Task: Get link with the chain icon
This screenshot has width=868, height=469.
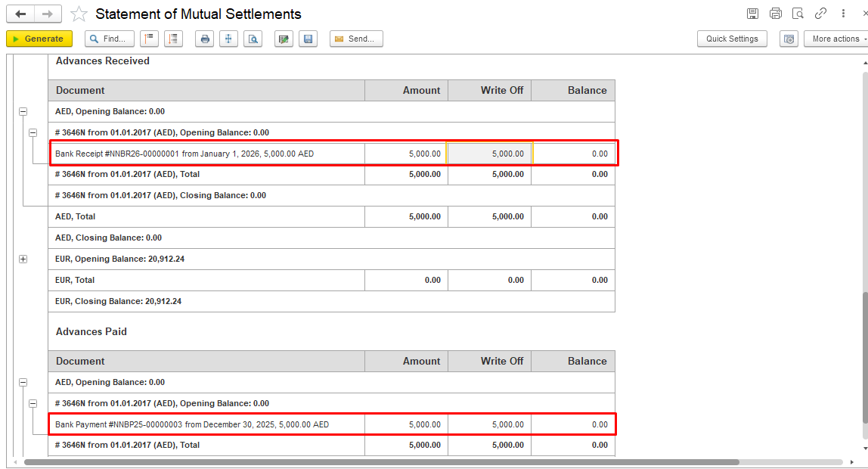Action: coord(820,14)
